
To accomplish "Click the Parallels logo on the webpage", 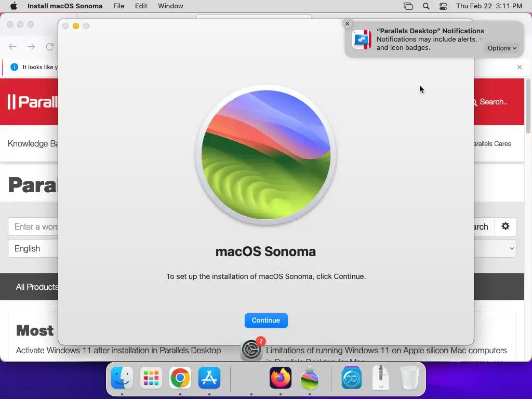I will 33,102.
